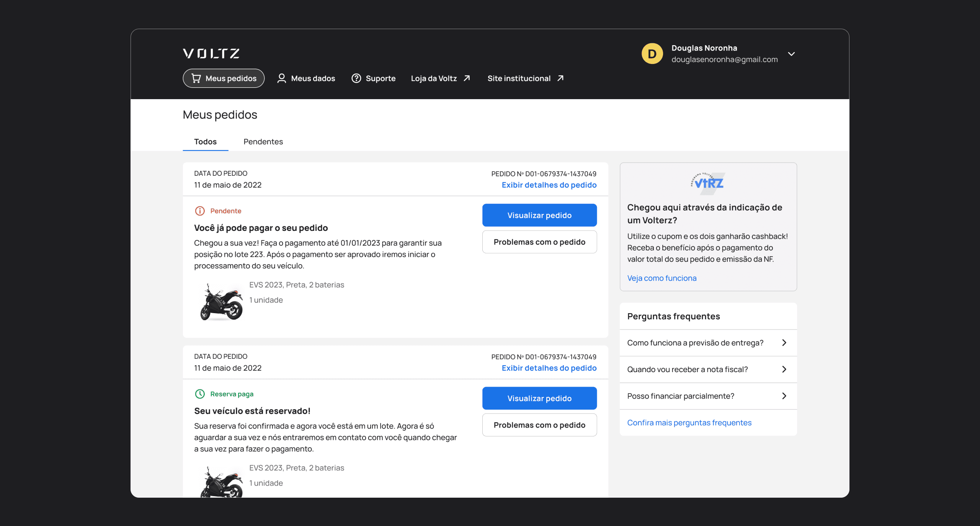Click the red 'Pendente' status label
Viewport: 980px width, 526px height.
[226, 211]
